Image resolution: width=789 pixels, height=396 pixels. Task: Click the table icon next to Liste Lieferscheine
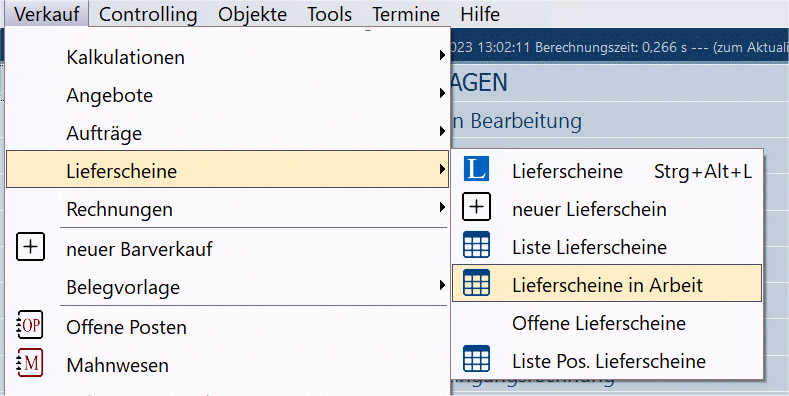(476, 245)
